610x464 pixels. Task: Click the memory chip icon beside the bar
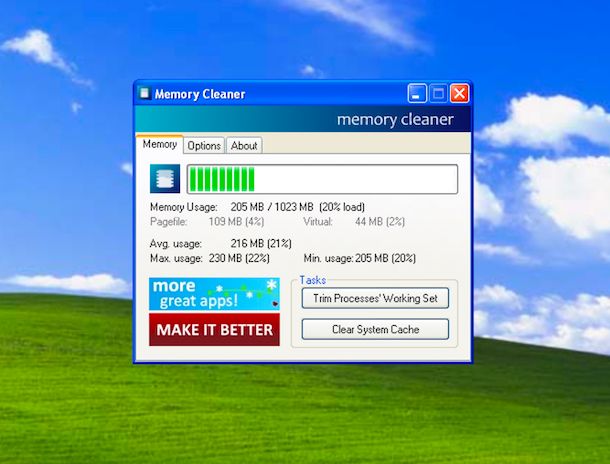(x=165, y=179)
